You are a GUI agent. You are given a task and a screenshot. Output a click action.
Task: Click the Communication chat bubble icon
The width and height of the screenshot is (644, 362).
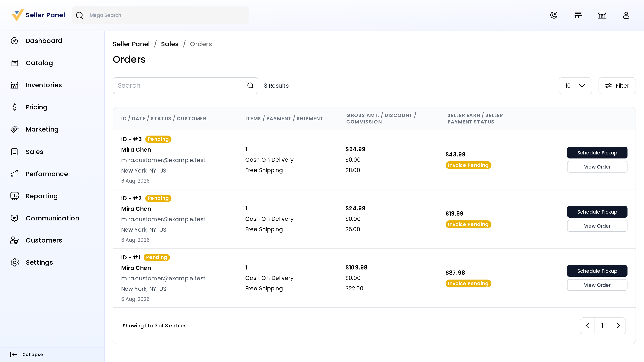tap(14, 218)
